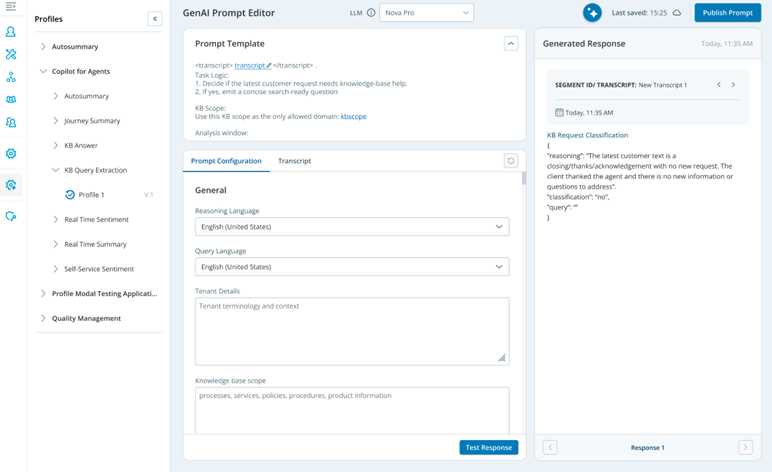Click the reset icon beside Transcript tab

(x=511, y=161)
